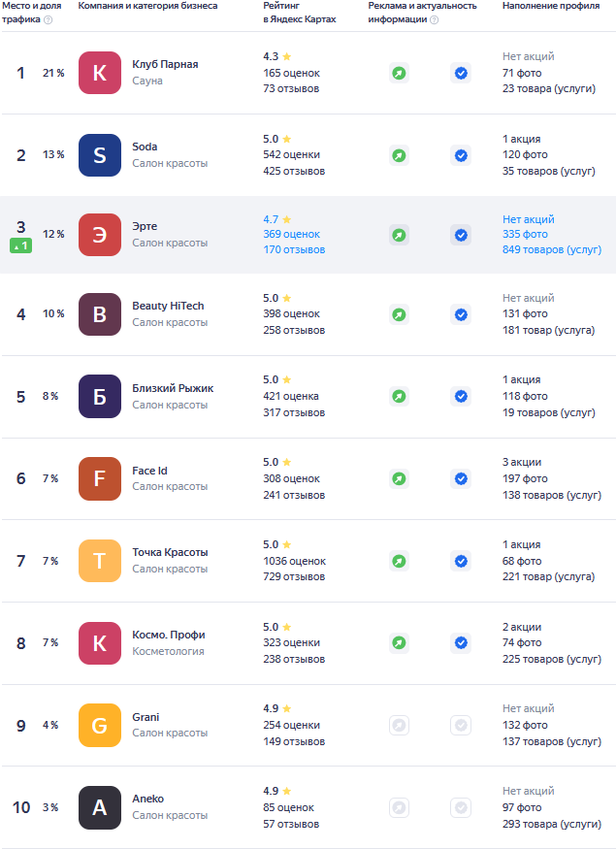Click '542 оценки' in Soda row

coord(291,154)
